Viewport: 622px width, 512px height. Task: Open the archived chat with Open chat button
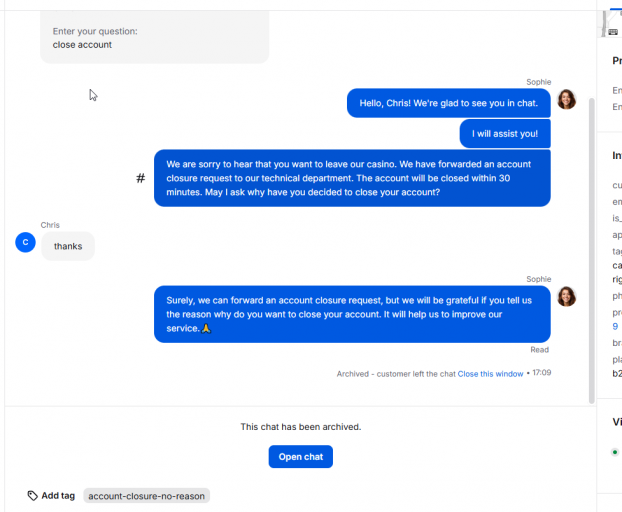(301, 456)
